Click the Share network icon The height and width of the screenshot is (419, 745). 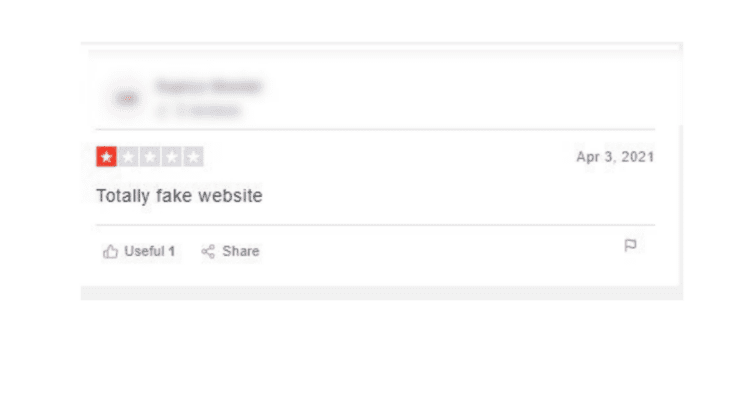pos(208,251)
